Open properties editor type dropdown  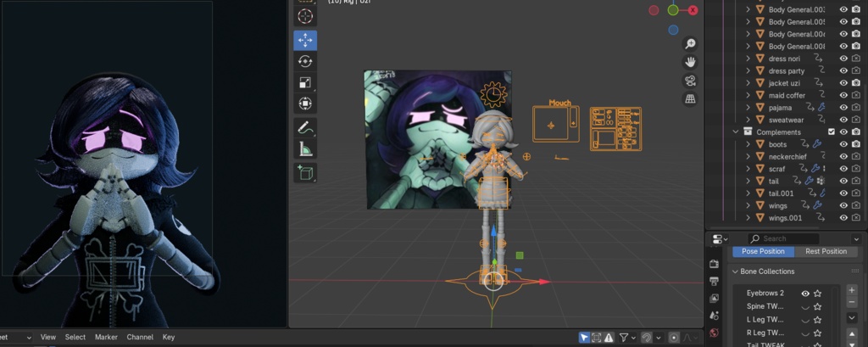pyautogui.click(x=721, y=239)
